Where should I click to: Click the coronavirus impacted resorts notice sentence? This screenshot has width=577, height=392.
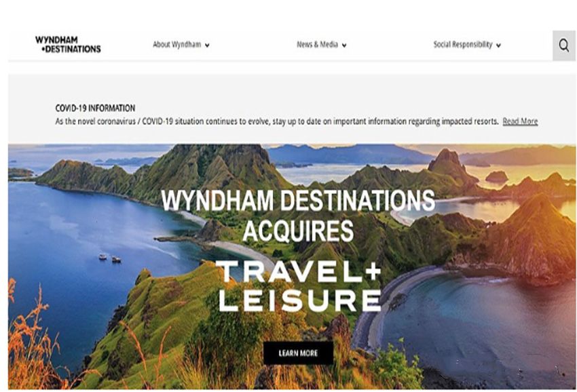tap(277, 121)
